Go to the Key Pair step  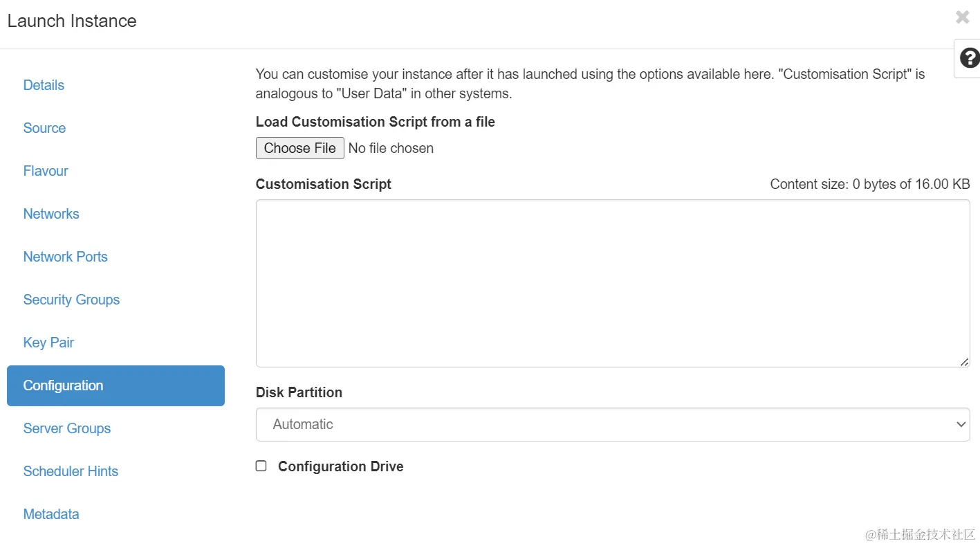48,343
